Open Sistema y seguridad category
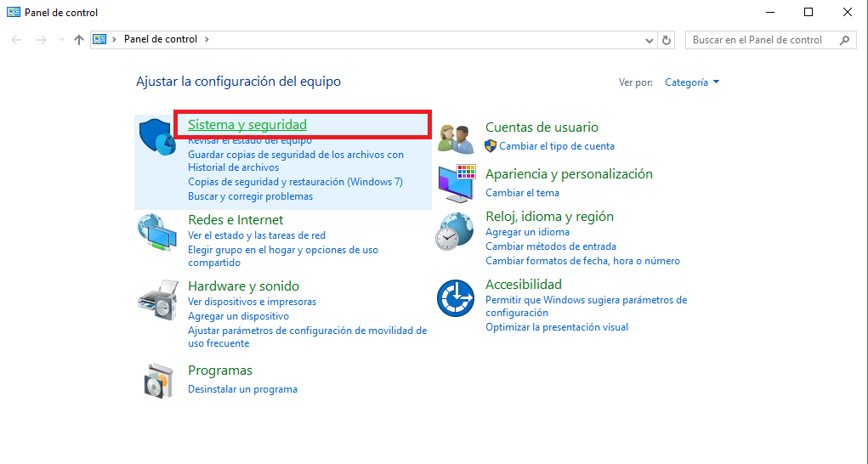Viewport: 868px width, 464px height. [x=247, y=125]
